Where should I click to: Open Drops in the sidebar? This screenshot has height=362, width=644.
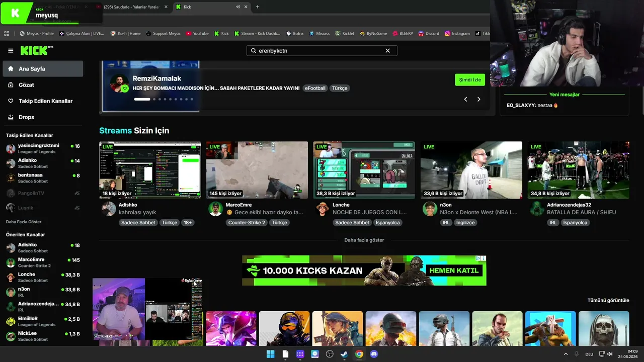pos(43,117)
